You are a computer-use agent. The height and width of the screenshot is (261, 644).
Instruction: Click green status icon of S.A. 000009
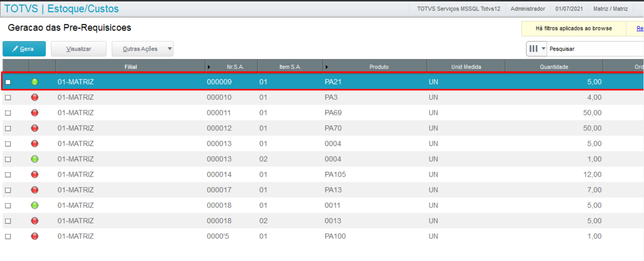[34, 82]
